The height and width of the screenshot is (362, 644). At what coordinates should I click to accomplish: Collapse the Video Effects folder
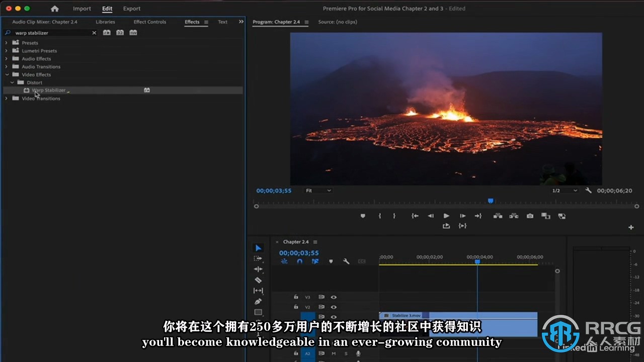point(6,74)
